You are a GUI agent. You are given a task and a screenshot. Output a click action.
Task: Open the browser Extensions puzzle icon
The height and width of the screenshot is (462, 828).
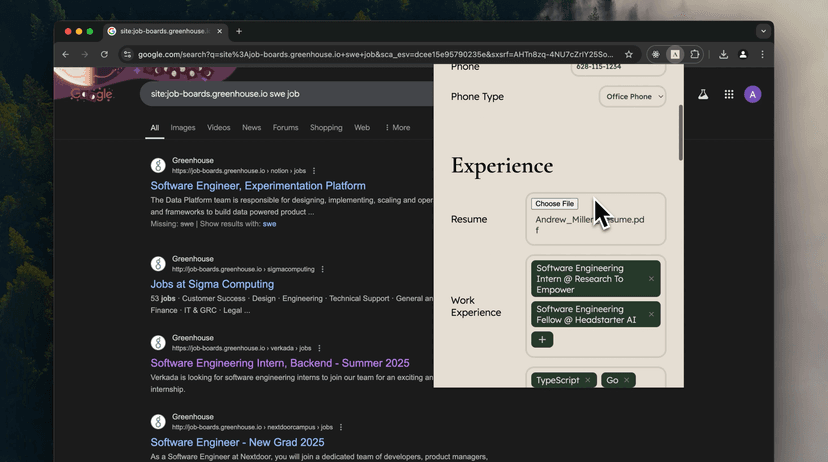point(695,54)
